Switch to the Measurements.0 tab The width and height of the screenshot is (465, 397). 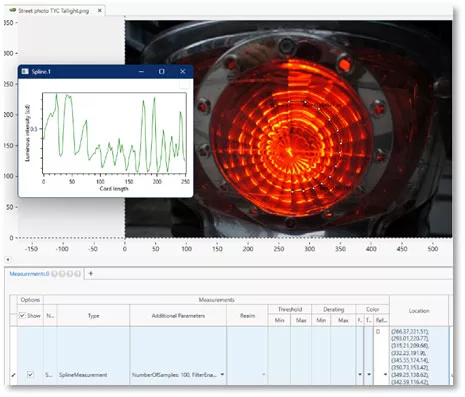pyautogui.click(x=29, y=274)
